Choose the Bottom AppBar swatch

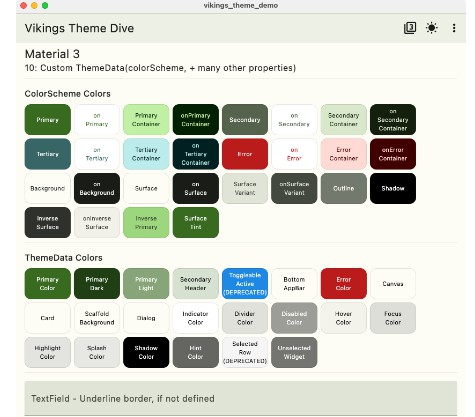[x=294, y=284]
